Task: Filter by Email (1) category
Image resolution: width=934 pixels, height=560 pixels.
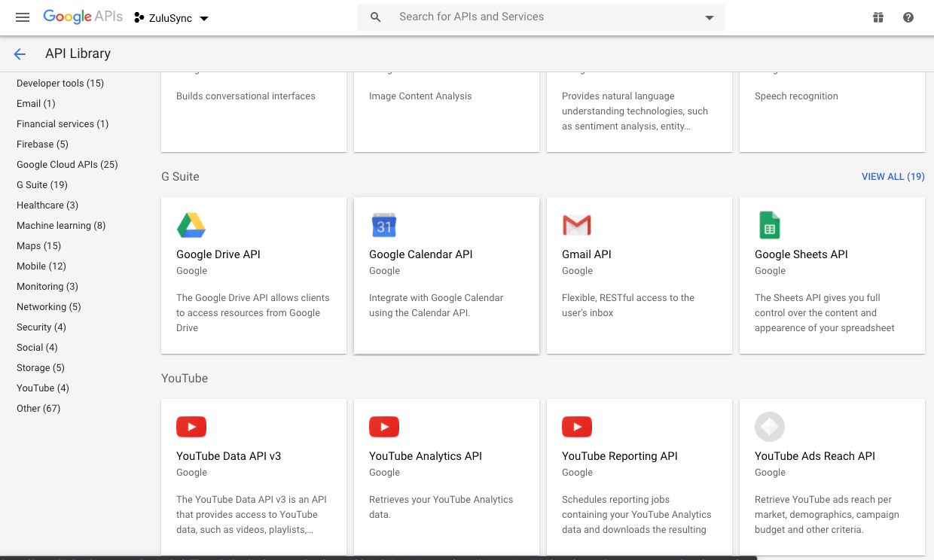Action: (36, 104)
